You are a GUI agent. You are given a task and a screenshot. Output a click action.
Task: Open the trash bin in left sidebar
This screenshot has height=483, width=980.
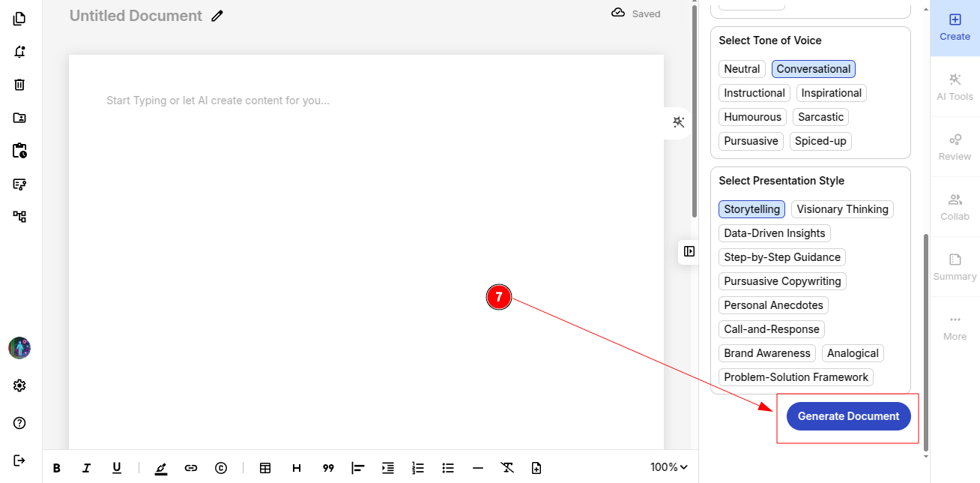19,85
